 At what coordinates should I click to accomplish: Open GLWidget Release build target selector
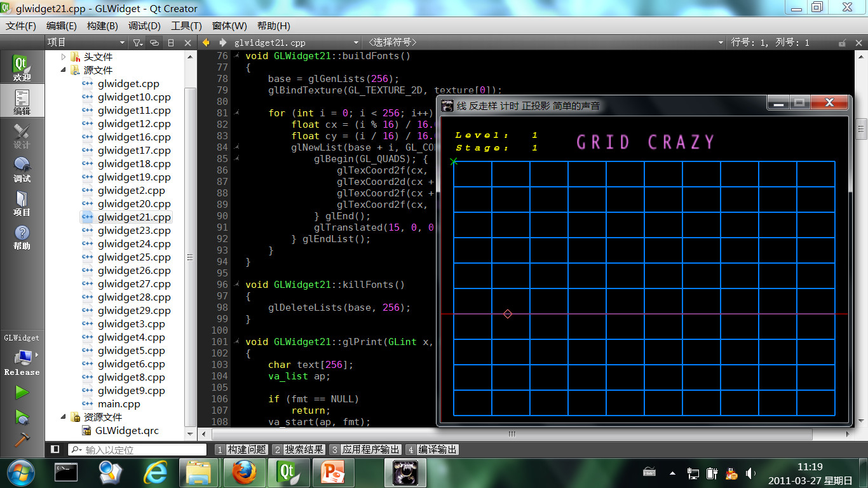22,355
